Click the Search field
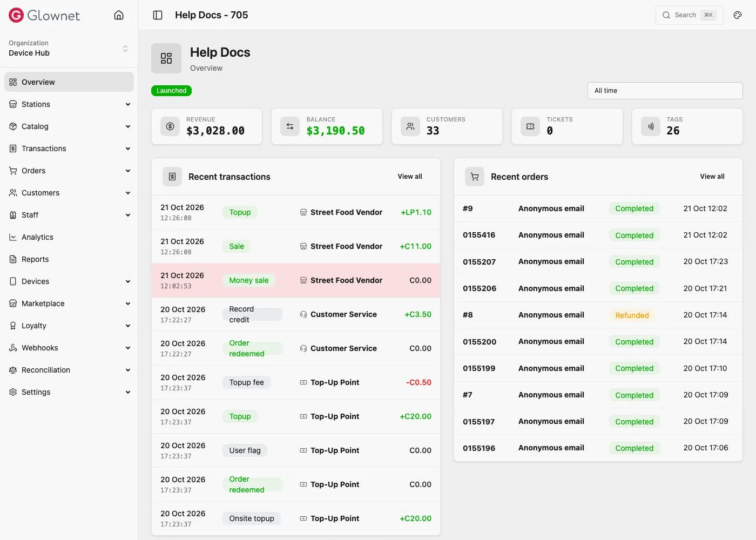This screenshot has height=540, width=756. click(689, 15)
